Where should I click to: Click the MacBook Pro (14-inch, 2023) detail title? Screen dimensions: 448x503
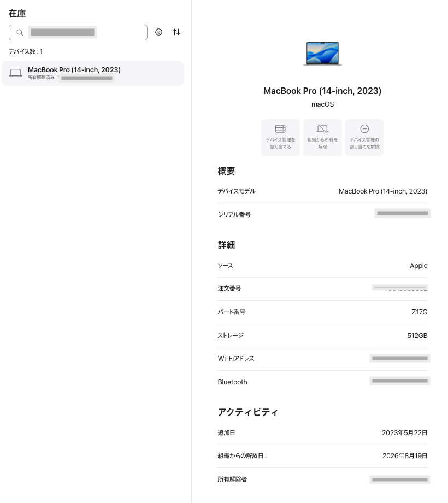coord(322,91)
